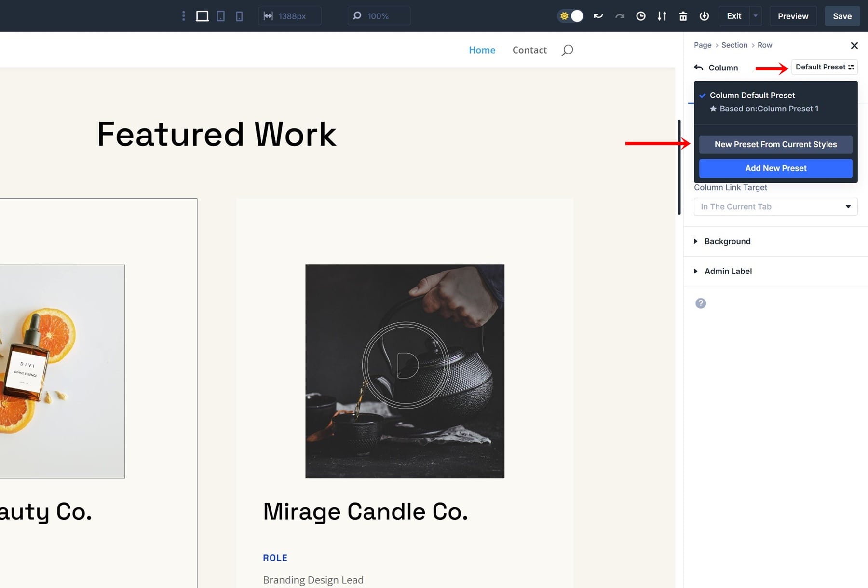This screenshot has height=588, width=868.
Task: Open portability import/export arrows icon
Action: pos(662,16)
